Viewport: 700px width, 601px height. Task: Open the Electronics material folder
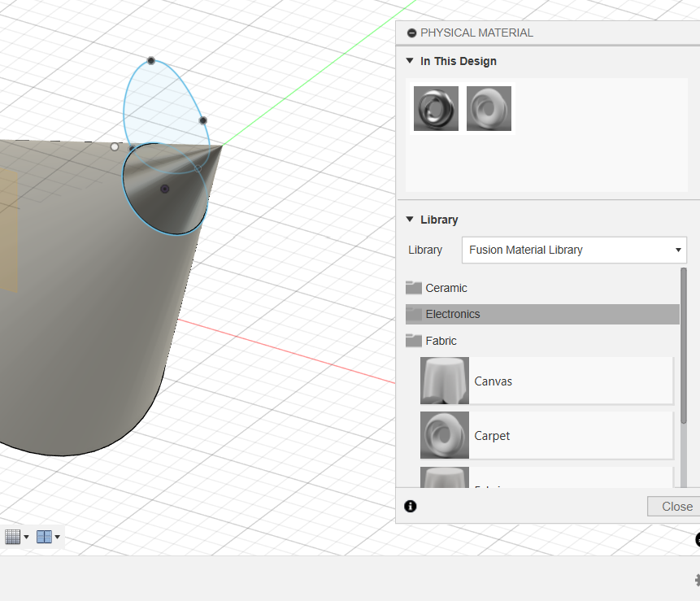(542, 315)
